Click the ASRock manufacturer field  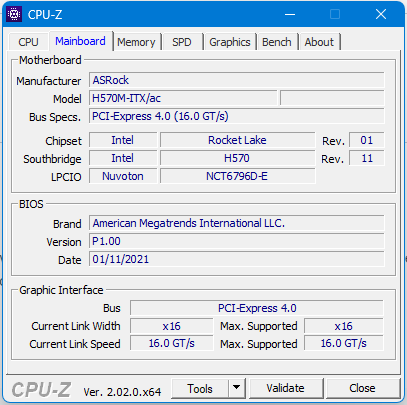tap(236, 80)
